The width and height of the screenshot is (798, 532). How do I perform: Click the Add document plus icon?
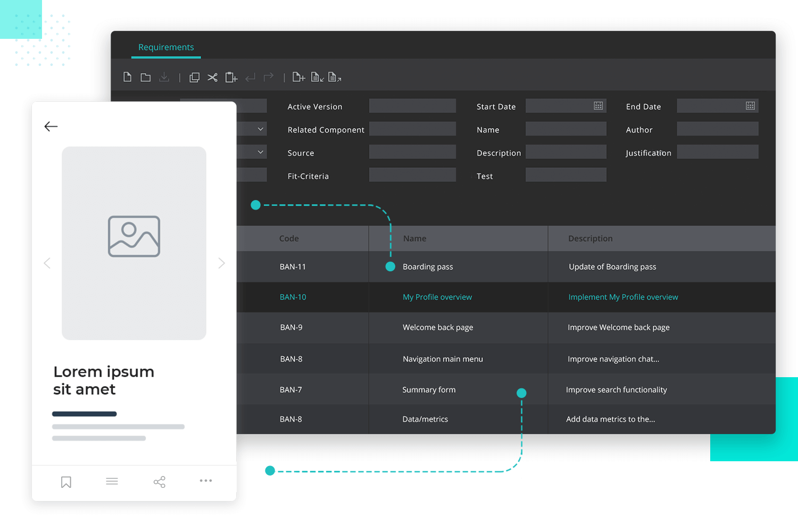(x=298, y=78)
